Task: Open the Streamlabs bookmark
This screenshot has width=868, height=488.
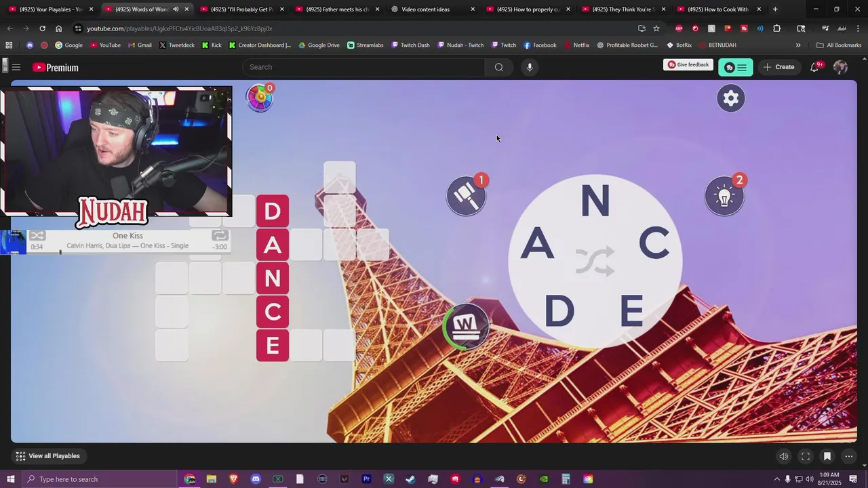Action: [x=365, y=45]
